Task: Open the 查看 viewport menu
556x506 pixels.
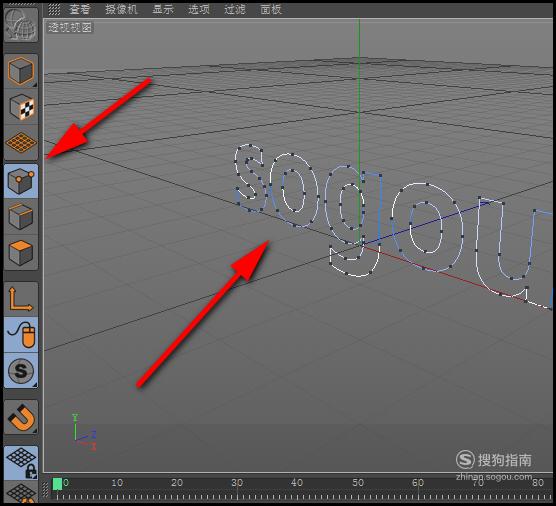Action: (79, 9)
